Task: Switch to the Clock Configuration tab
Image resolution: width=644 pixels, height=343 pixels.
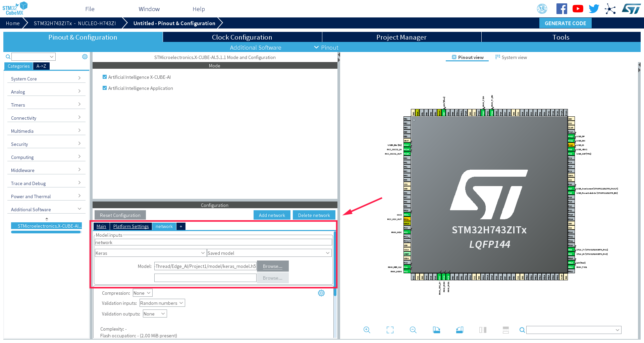Action: pos(242,37)
